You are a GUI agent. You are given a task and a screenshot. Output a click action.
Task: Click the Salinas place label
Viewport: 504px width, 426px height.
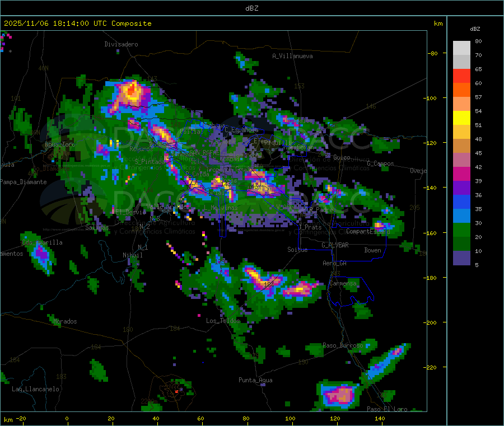pos(97,227)
